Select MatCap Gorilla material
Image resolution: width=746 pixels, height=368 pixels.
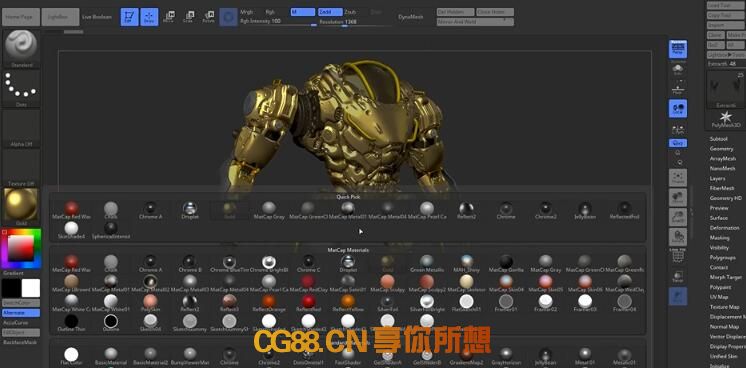tap(506, 263)
